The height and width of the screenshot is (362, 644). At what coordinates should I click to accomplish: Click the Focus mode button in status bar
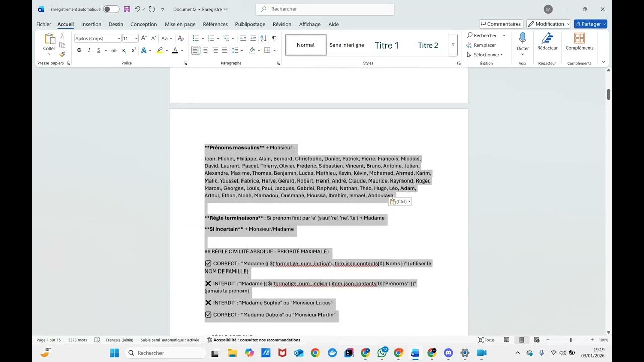(486, 340)
